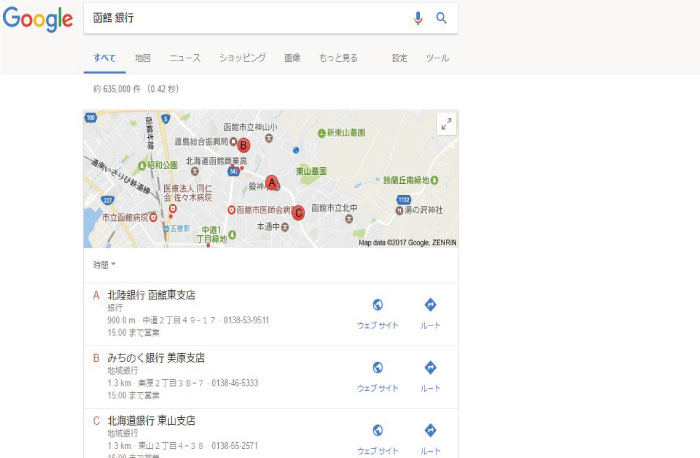Switch to the 地図 tab
The height and width of the screenshot is (458, 700).
click(142, 58)
